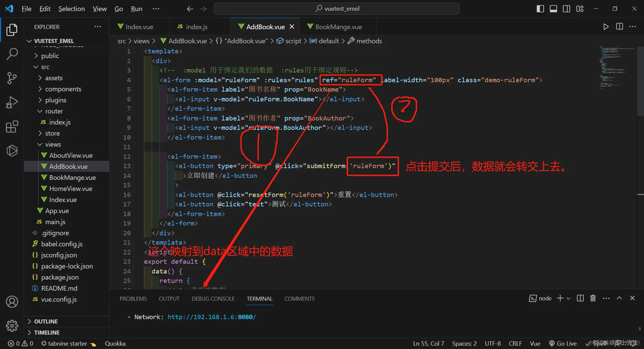Open the menu bar overflow ellipsis
The image size is (644, 349).
pos(156,9)
